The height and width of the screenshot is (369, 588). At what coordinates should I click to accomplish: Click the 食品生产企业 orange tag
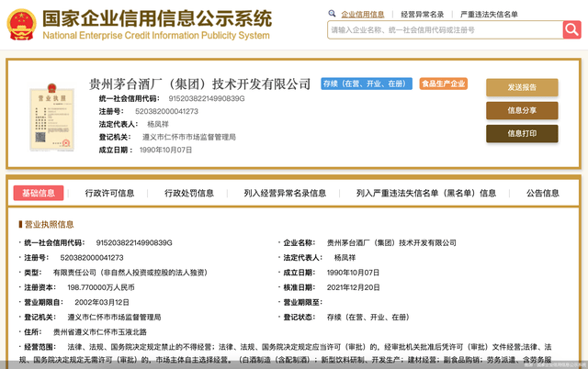coord(444,84)
